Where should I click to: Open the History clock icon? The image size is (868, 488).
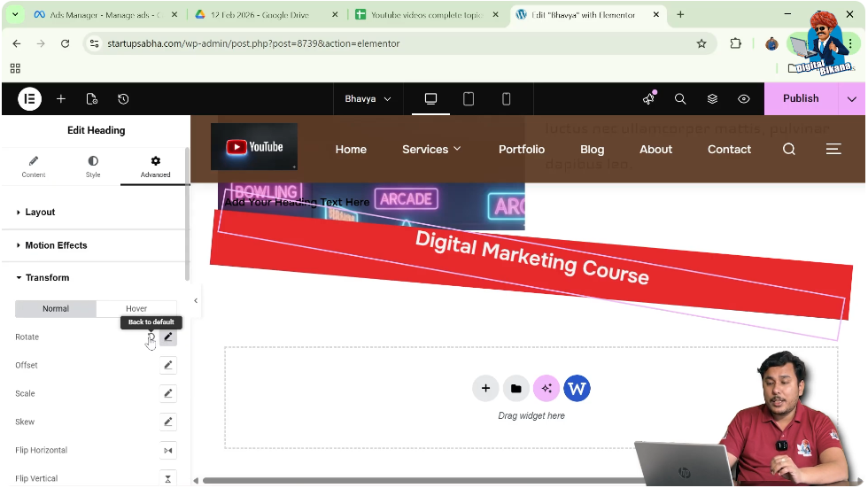click(123, 99)
